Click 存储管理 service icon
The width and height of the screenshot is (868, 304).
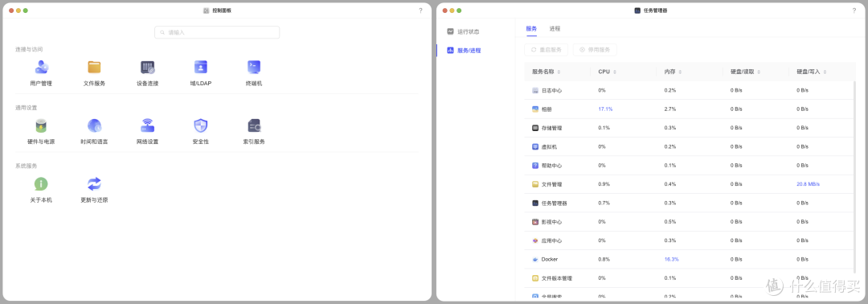click(x=535, y=128)
